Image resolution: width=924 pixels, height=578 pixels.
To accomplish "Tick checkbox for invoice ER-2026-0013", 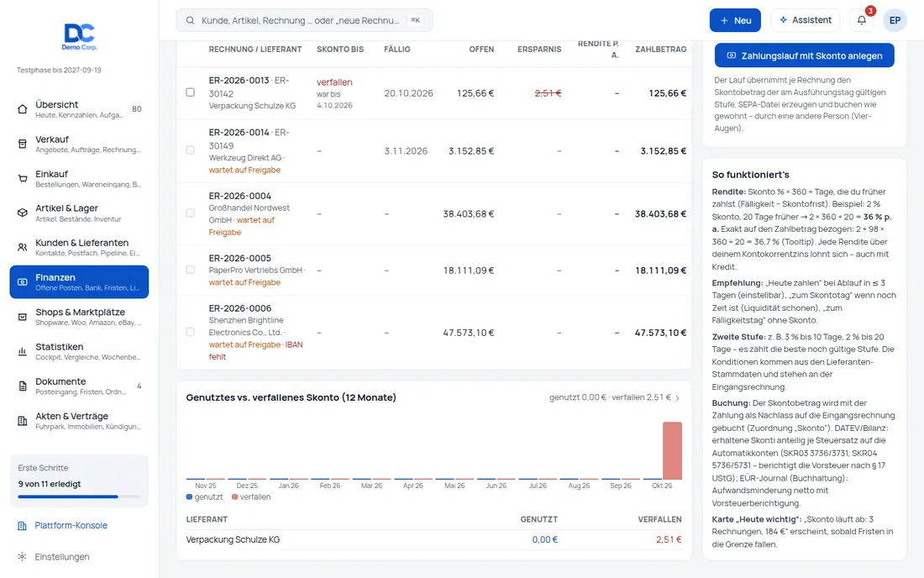I will click(x=191, y=92).
